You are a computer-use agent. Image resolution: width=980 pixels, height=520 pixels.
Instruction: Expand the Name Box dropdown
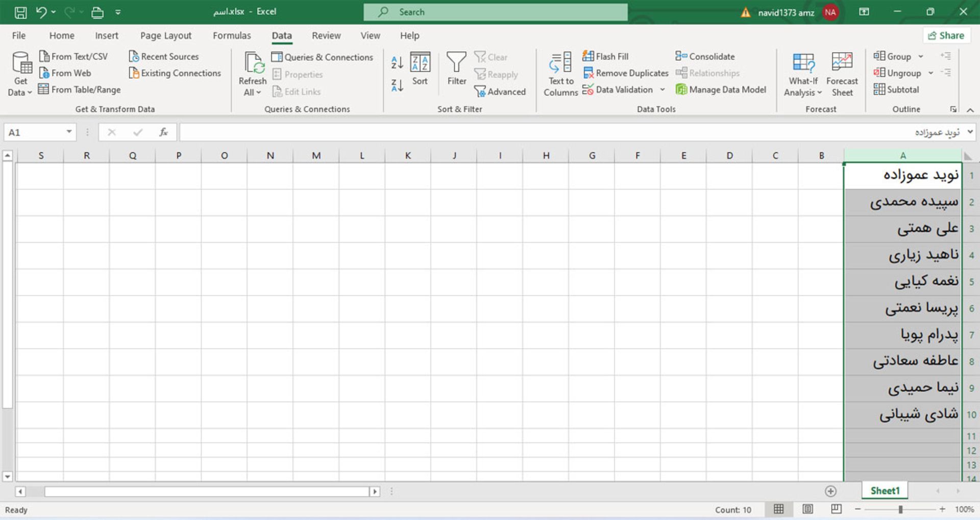click(x=69, y=132)
